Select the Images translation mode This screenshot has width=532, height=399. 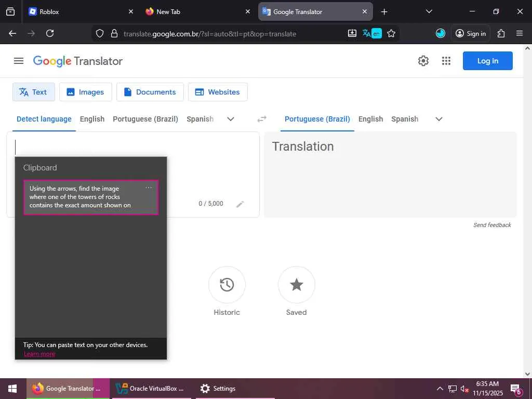pos(86,92)
